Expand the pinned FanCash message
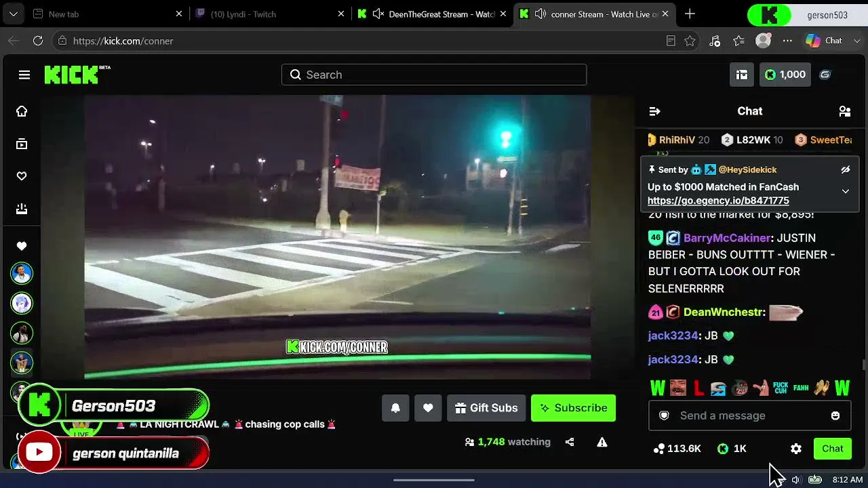The image size is (868, 488). pyautogui.click(x=846, y=191)
